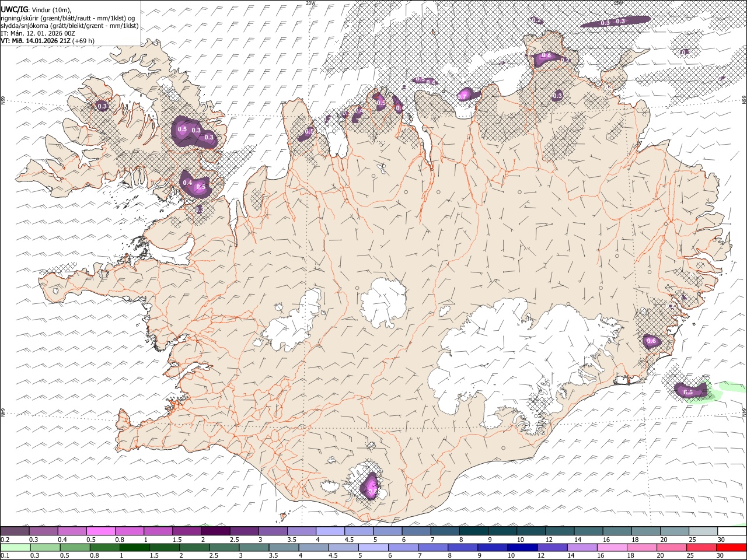Select the dark teal 8 snow legend swatch
The width and height of the screenshot is (747, 560).
[473, 531]
